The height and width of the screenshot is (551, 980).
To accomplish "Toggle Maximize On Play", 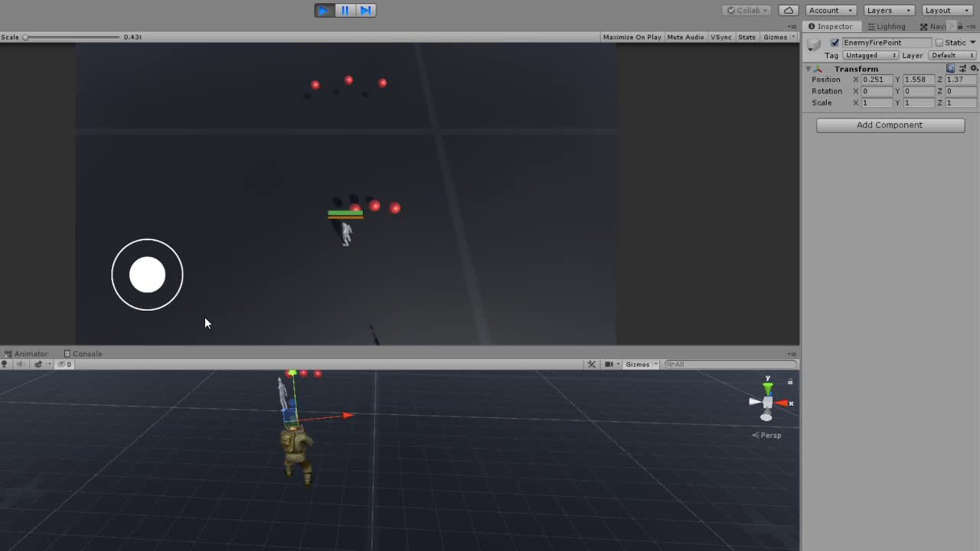I will pos(632,37).
